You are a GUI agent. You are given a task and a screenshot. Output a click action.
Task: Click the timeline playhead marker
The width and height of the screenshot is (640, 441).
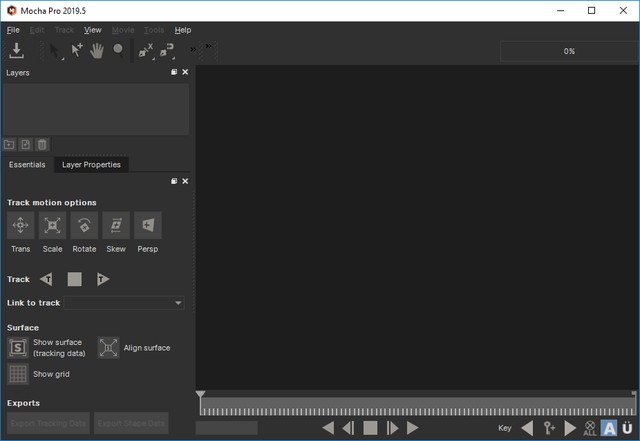tap(200, 396)
